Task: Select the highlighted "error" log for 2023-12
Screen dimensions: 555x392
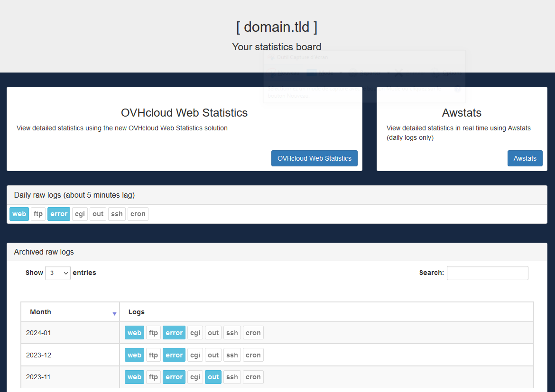Action: 174,355
